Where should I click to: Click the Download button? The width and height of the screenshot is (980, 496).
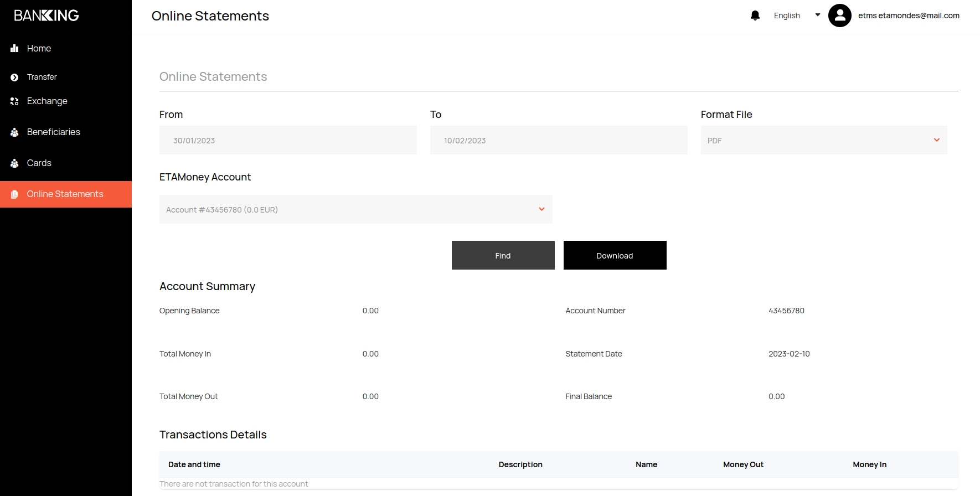click(x=615, y=255)
